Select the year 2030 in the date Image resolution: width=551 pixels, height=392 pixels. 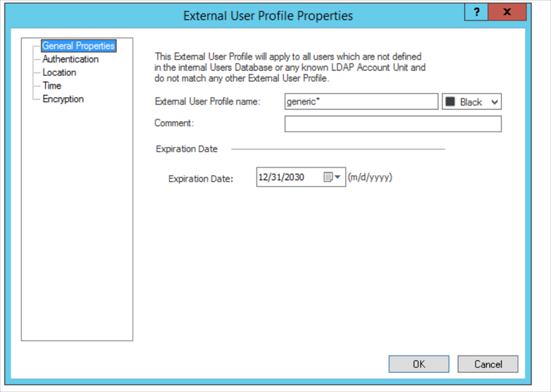click(294, 177)
